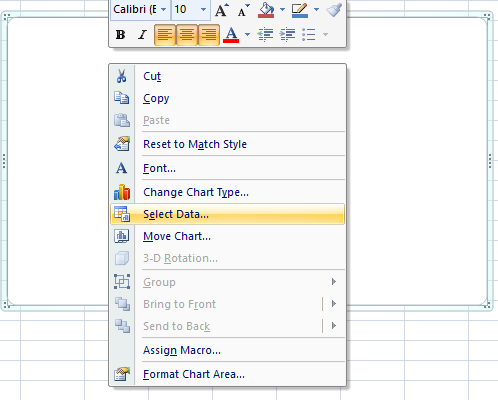Click the Increase Indent icon
The width and height of the screenshot is (498, 400).
[287, 34]
